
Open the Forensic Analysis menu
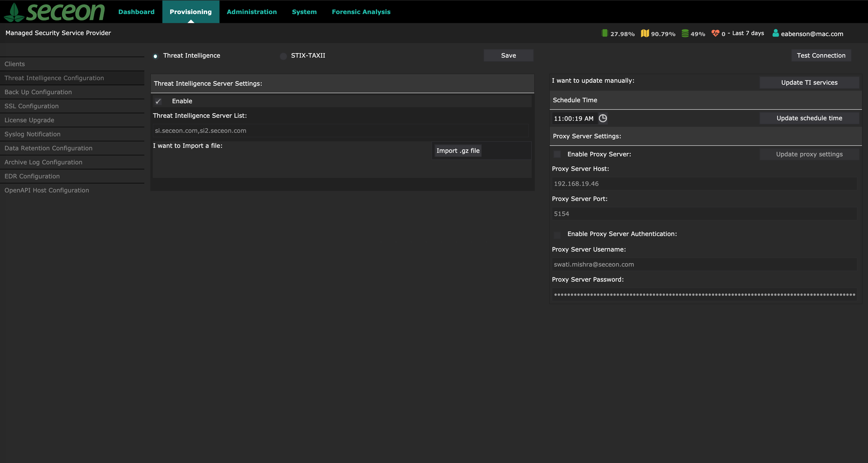click(361, 12)
